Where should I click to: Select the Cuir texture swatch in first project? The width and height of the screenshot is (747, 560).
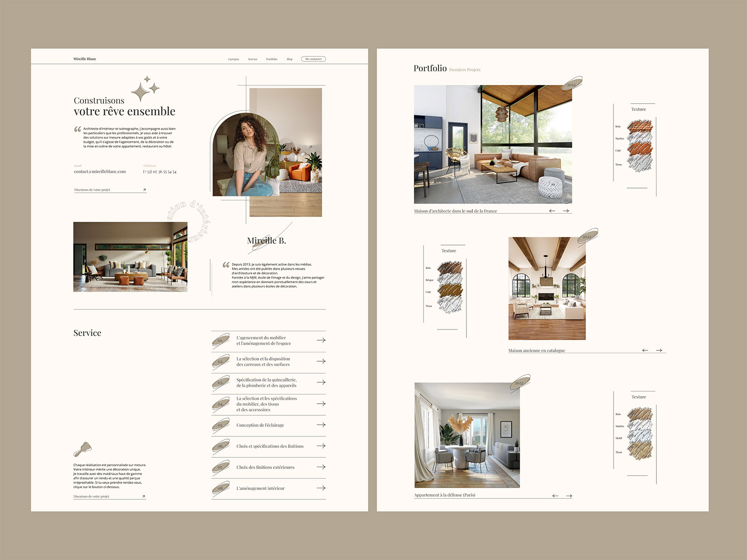tap(639, 150)
